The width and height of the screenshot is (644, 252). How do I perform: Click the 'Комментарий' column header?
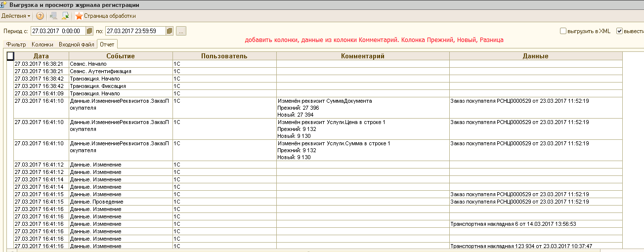[363, 56]
